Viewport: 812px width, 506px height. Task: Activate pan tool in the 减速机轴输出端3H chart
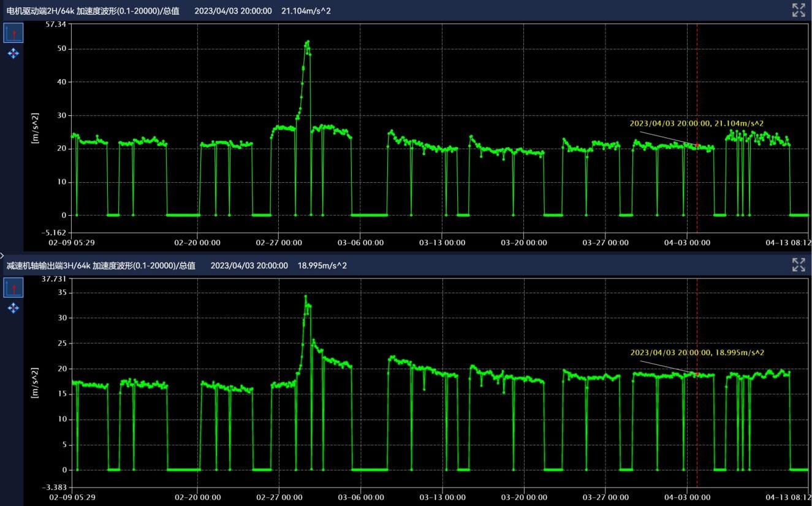click(x=13, y=308)
